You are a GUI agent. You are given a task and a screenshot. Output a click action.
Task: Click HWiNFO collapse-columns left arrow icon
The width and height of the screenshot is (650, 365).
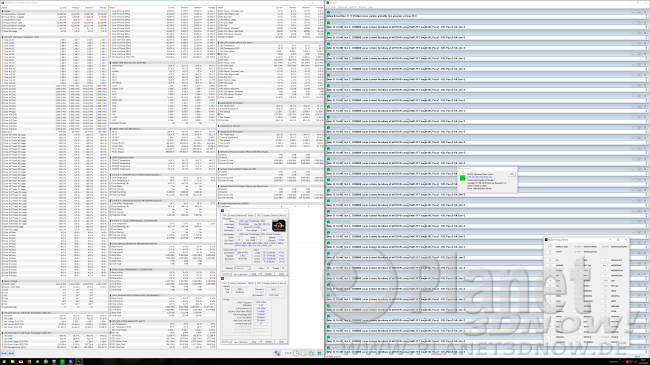click(x=4, y=353)
